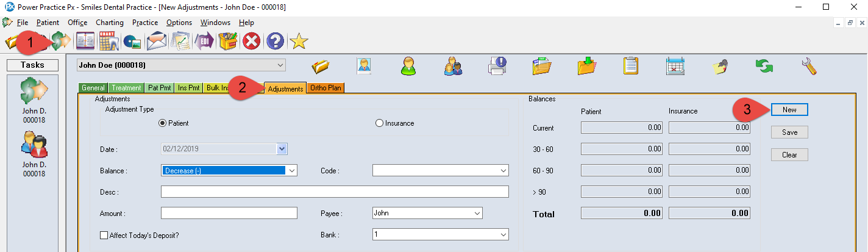Viewport: 868px width, 252px height.
Task: Enable Affect Today's Deposit checkbox
Action: 104,235
